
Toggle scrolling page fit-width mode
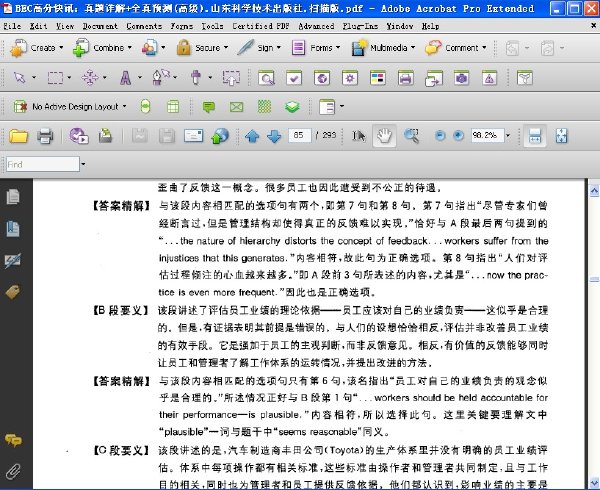click(534, 136)
